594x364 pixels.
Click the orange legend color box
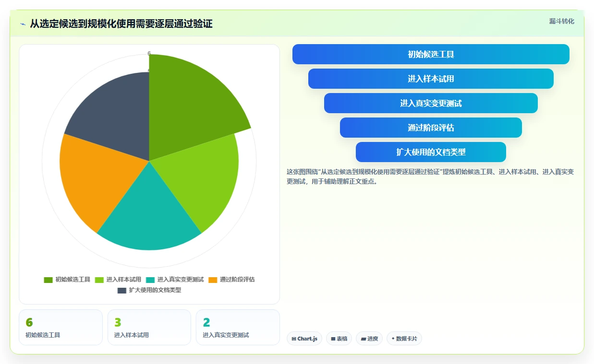(x=213, y=280)
